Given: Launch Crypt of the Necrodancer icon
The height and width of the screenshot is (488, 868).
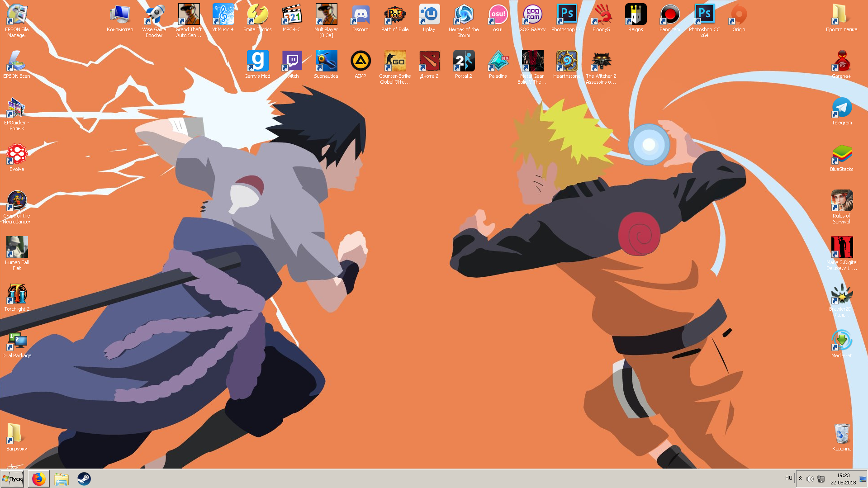Looking at the screenshot, I should click(x=17, y=207).
